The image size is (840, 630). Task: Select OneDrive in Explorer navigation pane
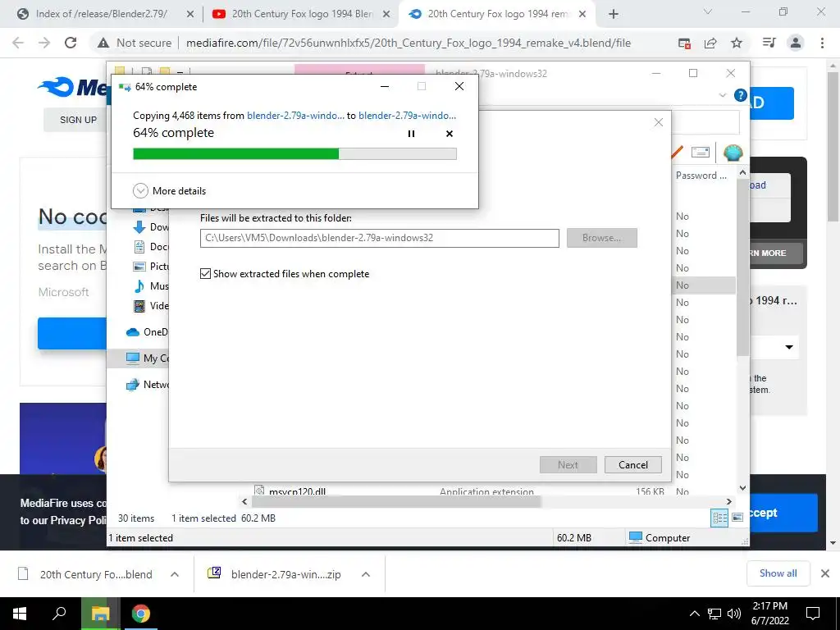click(147, 332)
